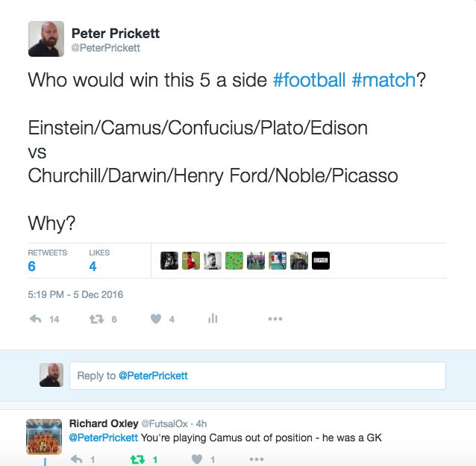
Task: Retweet Peter Prickett's tweet
Action: pyautogui.click(x=97, y=319)
